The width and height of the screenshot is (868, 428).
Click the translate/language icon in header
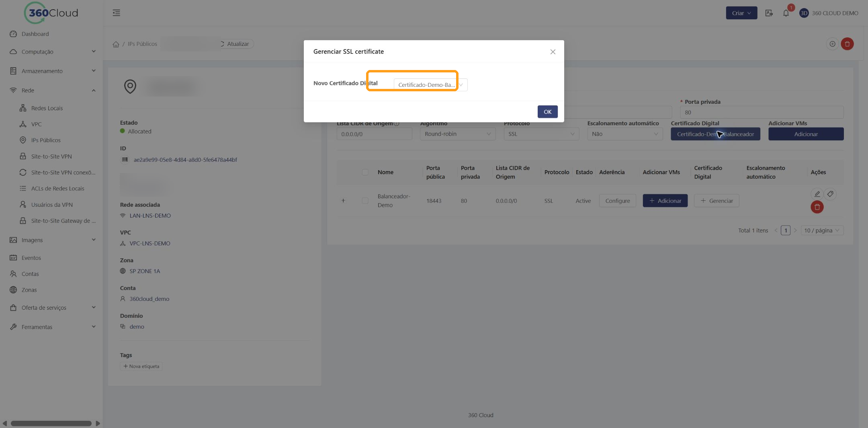pyautogui.click(x=769, y=13)
